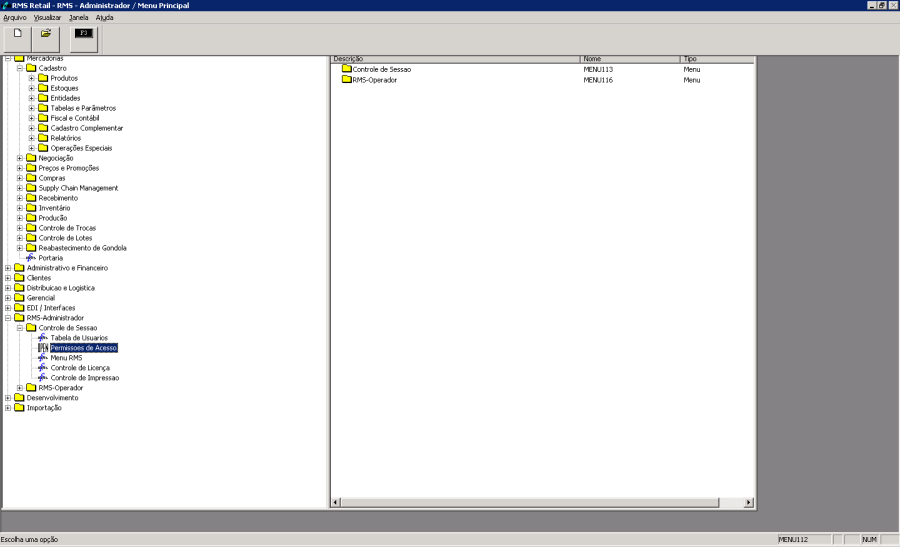Click the Cadastro Complementar folder icon
The height and width of the screenshot is (547, 900).
point(43,128)
